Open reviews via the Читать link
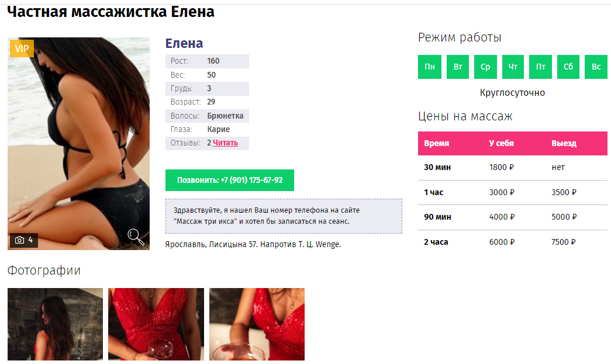611x364 pixels. [225, 143]
